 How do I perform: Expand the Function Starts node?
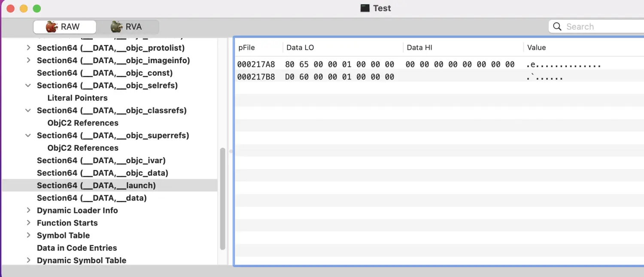[28, 223]
